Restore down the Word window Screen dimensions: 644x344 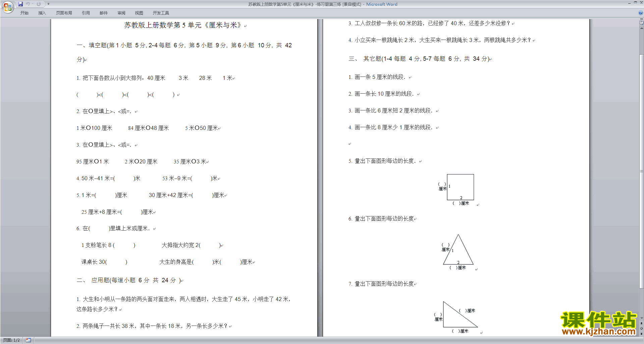[x=635, y=3]
